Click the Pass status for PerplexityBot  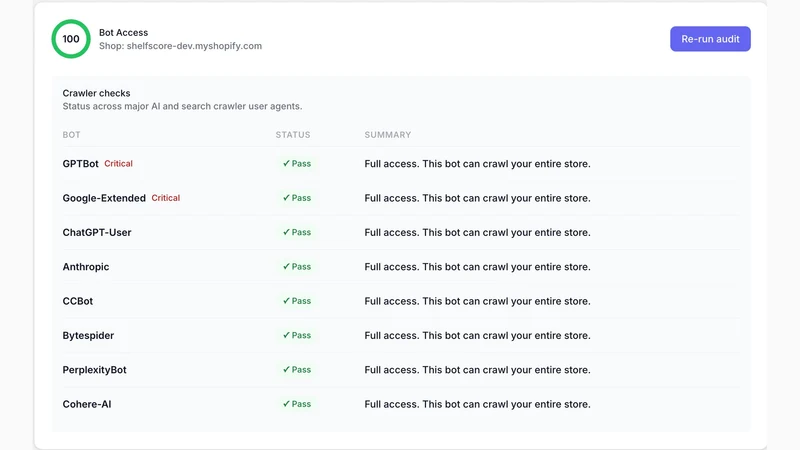[297, 370]
